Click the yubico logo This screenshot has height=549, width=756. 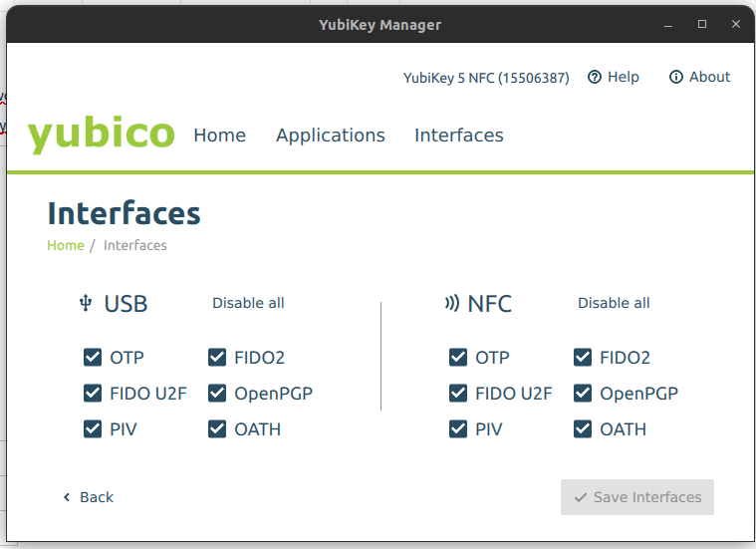tap(102, 134)
